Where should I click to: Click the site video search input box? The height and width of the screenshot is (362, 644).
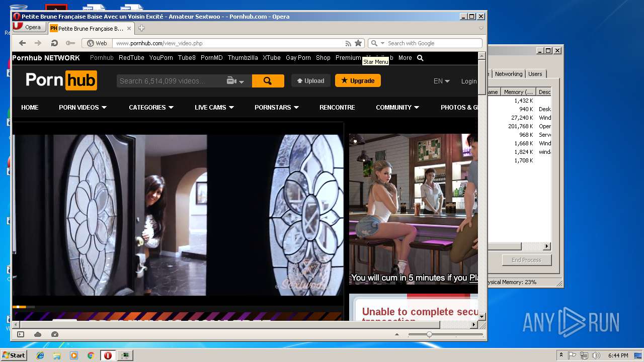[170, 81]
